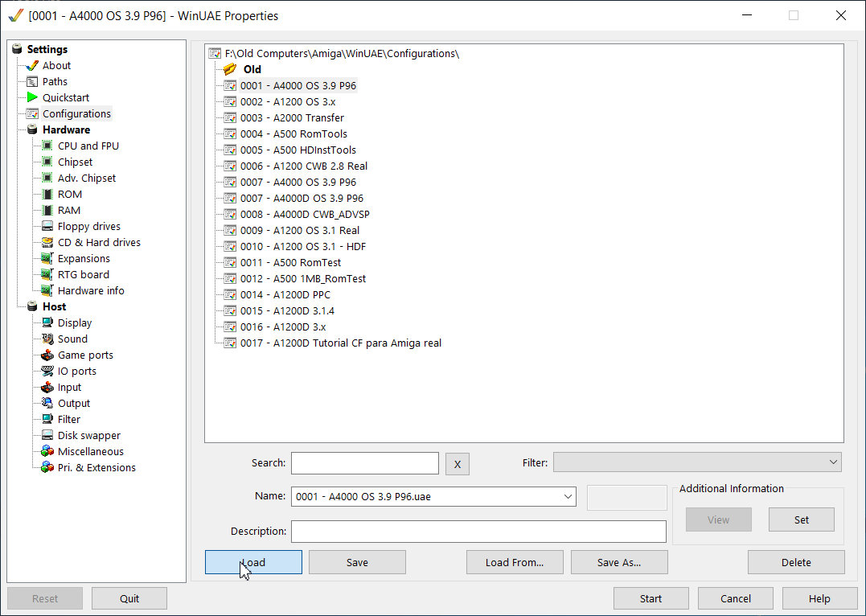
Task: Open the About page icon
Action: click(x=32, y=66)
